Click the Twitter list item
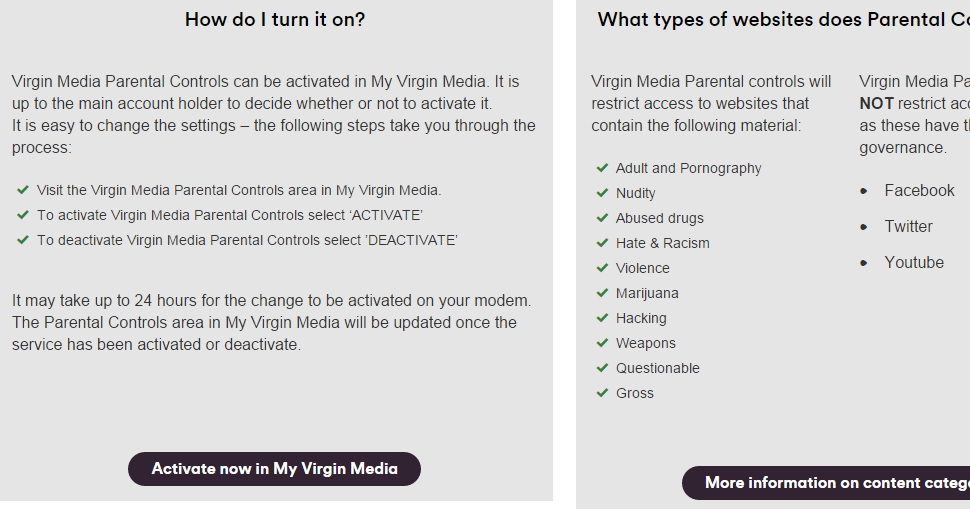The image size is (970, 509). (x=908, y=227)
